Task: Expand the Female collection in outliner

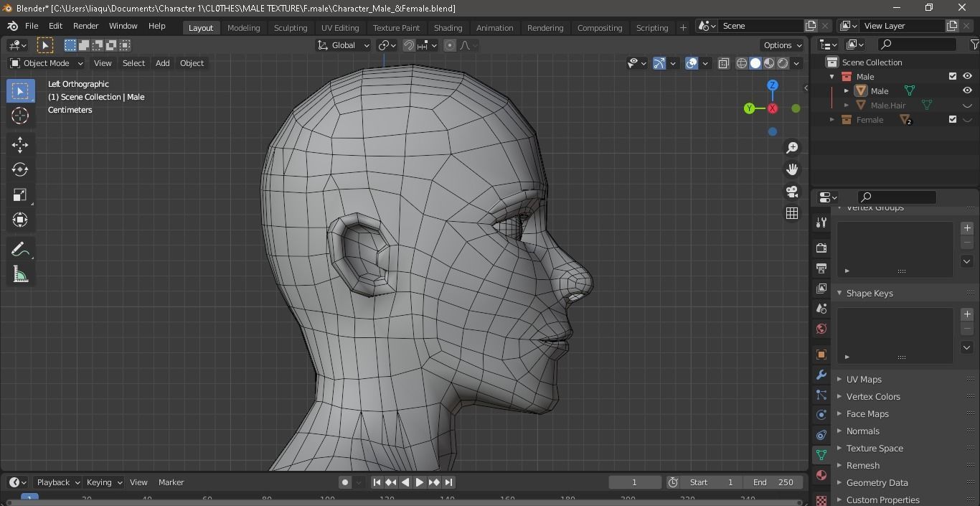Action: [832, 120]
